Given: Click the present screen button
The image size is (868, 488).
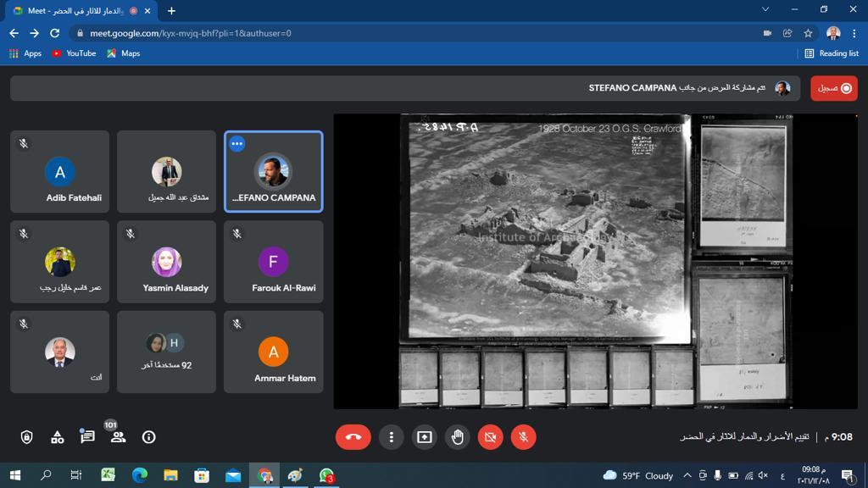Looking at the screenshot, I should tap(424, 437).
